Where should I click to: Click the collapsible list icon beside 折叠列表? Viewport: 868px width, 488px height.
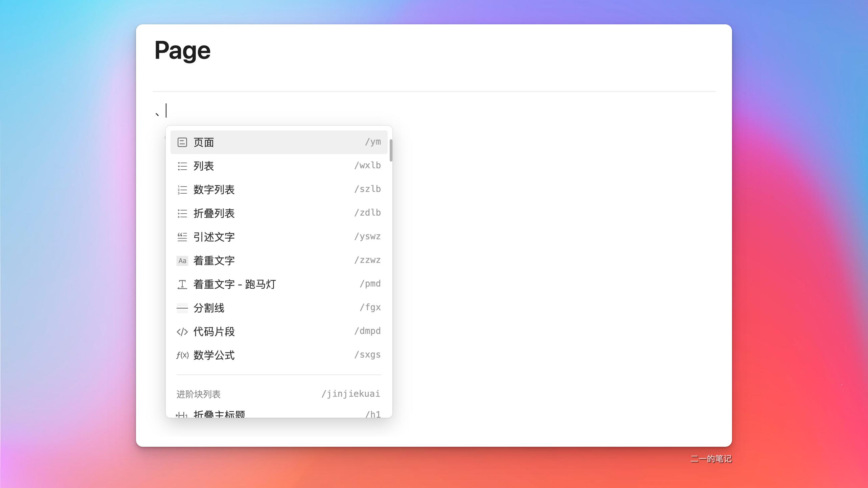click(x=182, y=213)
